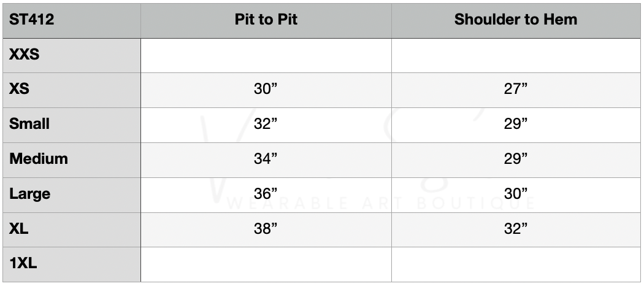The width and height of the screenshot is (644, 286).
Task: Click the Large row's Shoulder to Hem value
Action: [x=515, y=194]
